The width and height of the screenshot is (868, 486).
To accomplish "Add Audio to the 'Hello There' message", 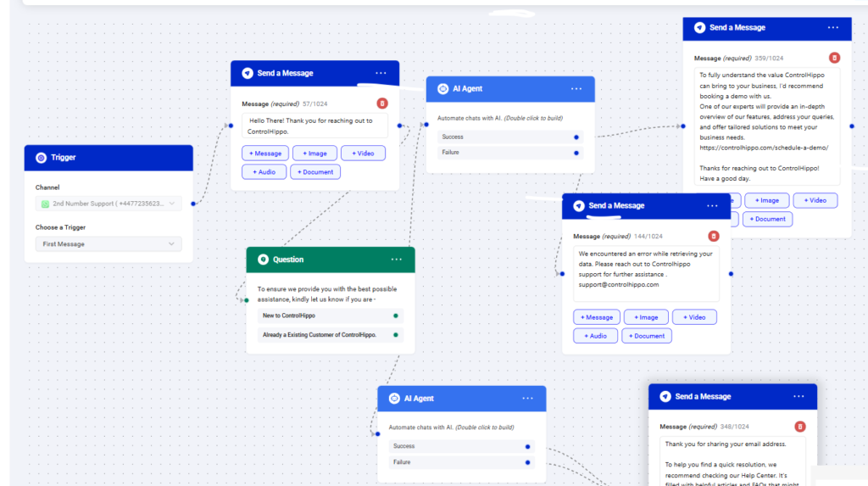I will coord(264,171).
